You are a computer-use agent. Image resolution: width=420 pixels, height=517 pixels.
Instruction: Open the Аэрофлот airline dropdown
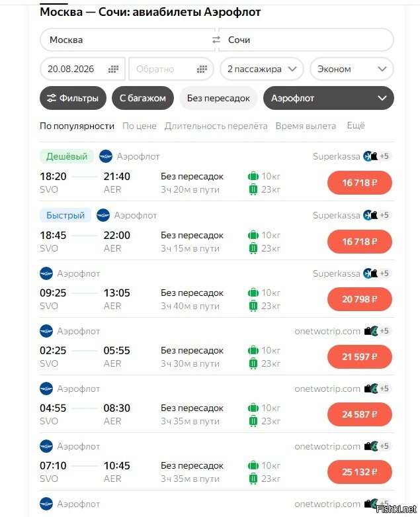click(329, 98)
